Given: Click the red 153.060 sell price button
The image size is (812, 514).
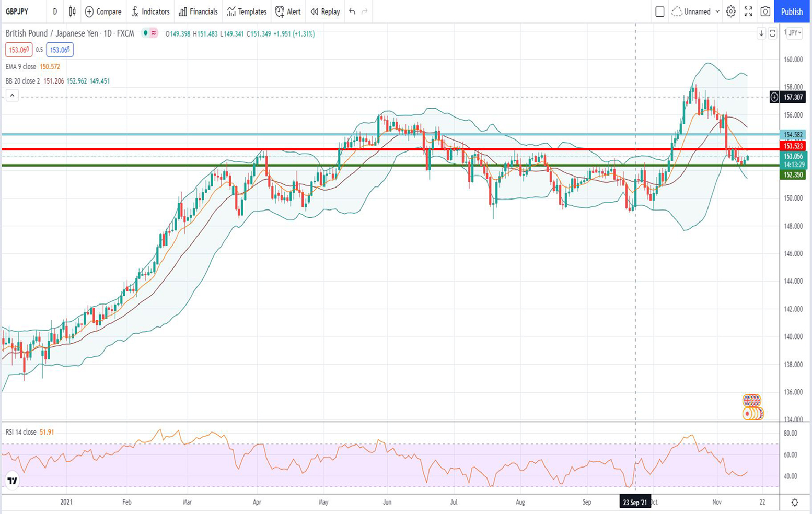Looking at the screenshot, I should 19,50.
